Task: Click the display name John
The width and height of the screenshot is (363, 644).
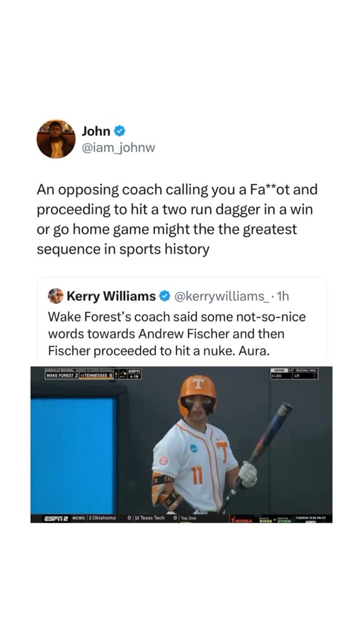Action: pyautogui.click(x=96, y=131)
